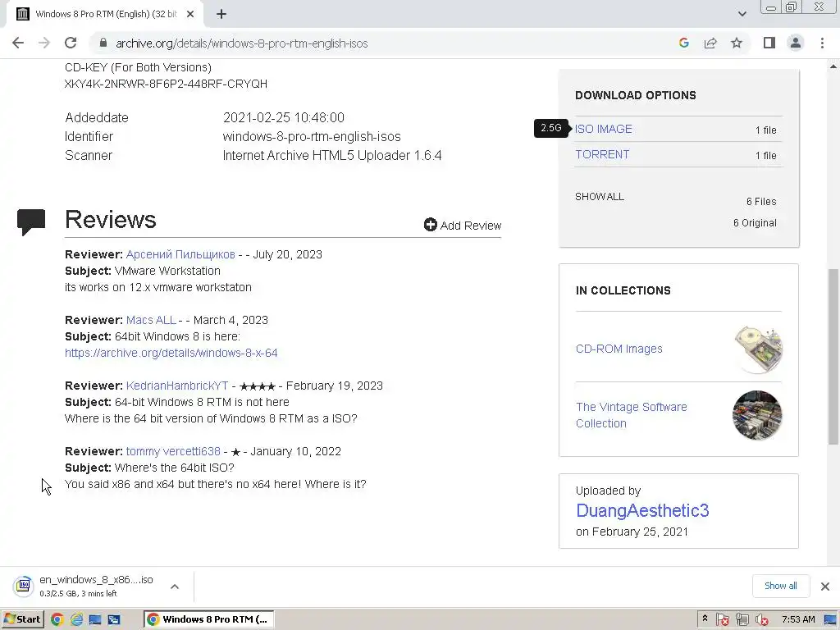840x630 pixels.
Task: View site information lock icon
Action: 103,43
